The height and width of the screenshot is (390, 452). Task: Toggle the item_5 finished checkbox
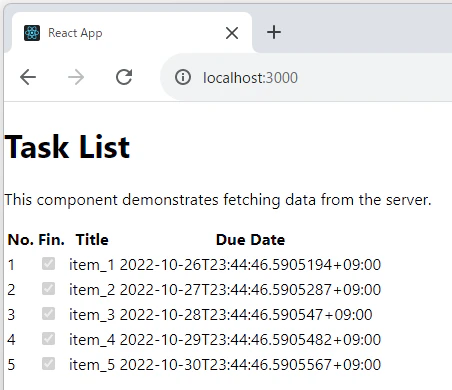pos(48,364)
